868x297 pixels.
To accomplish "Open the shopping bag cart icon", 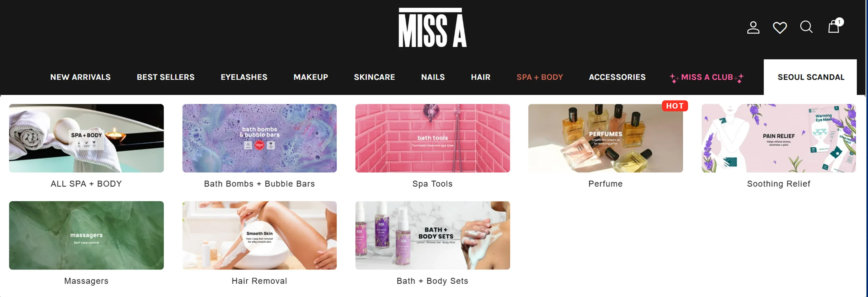I will (835, 26).
